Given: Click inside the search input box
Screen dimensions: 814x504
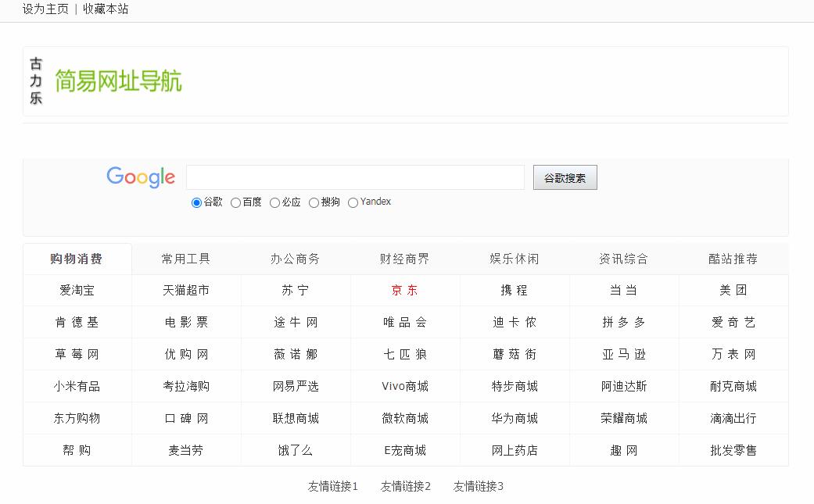Looking at the screenshot, I should pos(355,177).
